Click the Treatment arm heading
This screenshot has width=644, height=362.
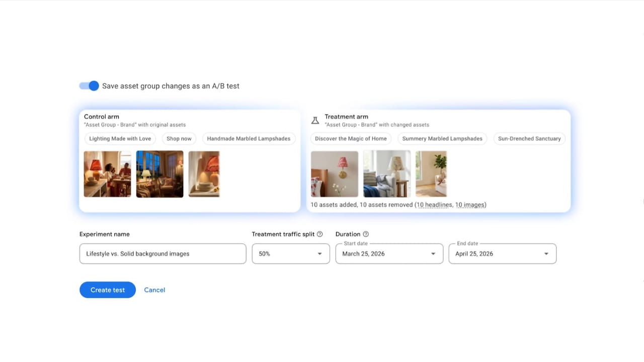(x=347, y=117)
